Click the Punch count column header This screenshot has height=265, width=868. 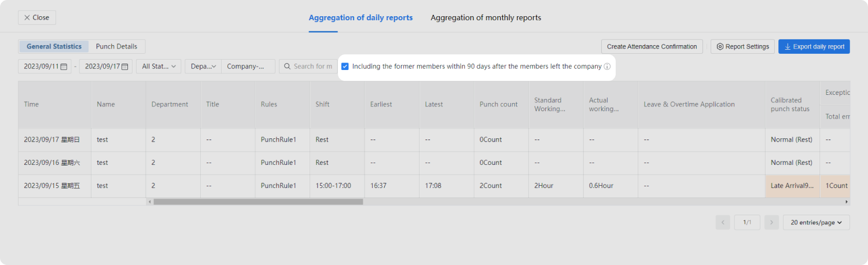coord(501,105)
